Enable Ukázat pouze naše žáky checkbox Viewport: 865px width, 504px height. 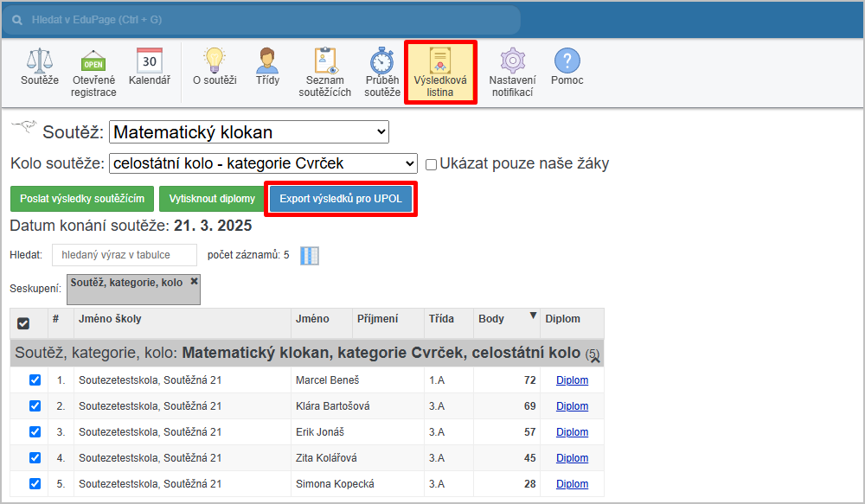(x=432, y=164)
